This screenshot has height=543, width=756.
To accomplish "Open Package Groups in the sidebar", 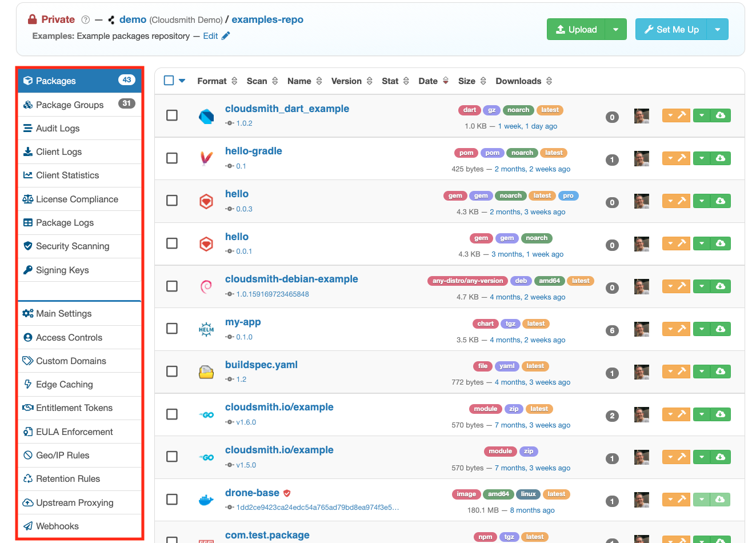I will click(79, 105).
